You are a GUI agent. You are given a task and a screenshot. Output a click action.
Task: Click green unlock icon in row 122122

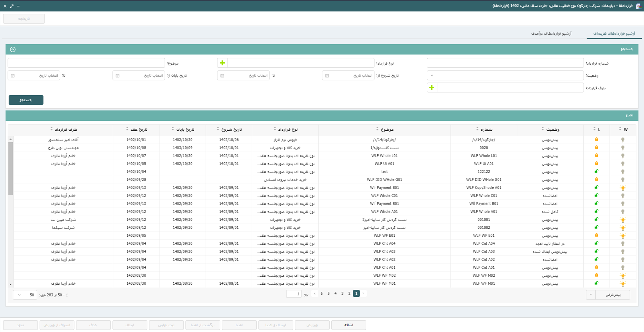point(596,171)
